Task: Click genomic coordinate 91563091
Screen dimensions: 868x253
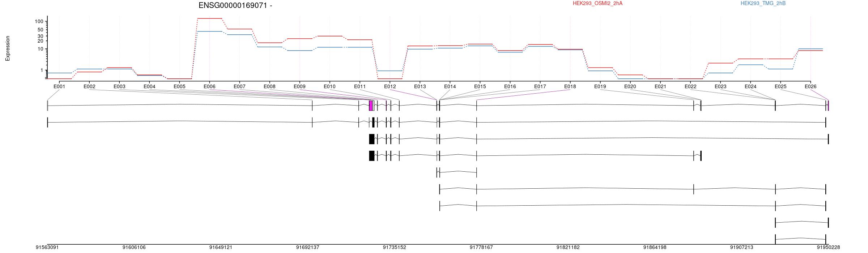Action: pyautogui.click(x=47, y=248)
